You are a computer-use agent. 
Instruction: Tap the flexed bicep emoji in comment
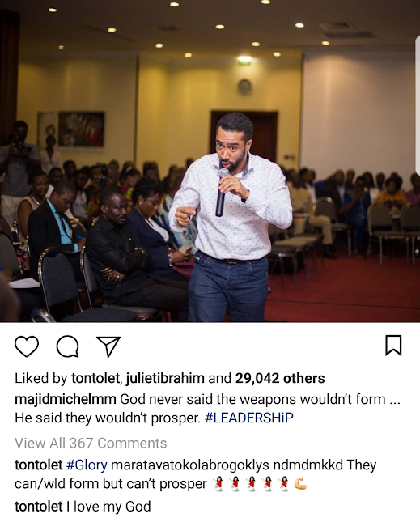(299, 484)
